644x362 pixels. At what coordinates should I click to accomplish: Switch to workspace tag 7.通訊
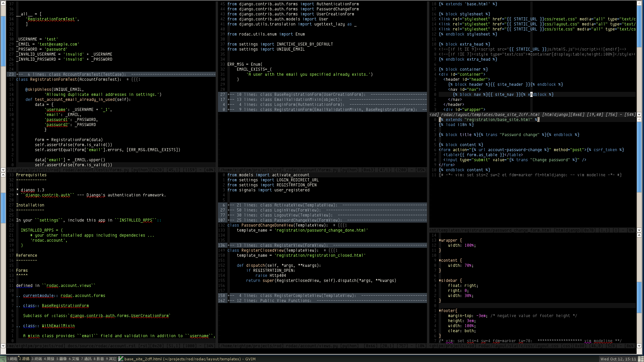(x=86, y=359)
